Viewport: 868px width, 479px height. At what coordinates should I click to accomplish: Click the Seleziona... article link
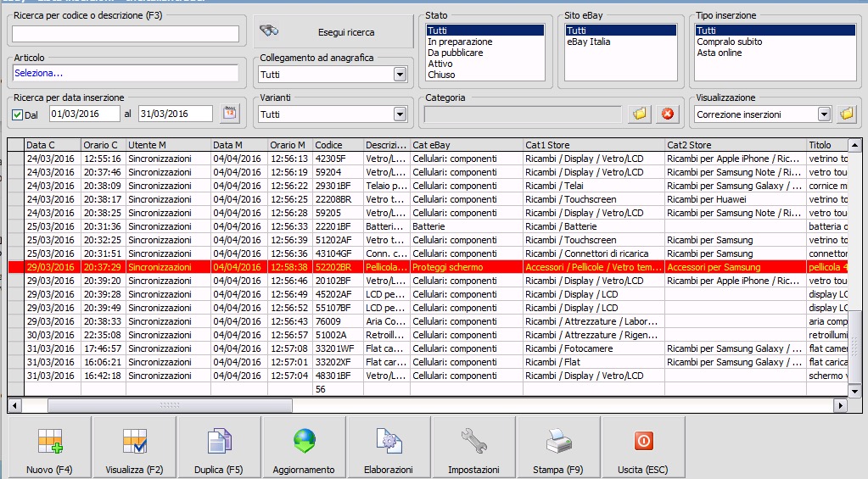(39, 73)
